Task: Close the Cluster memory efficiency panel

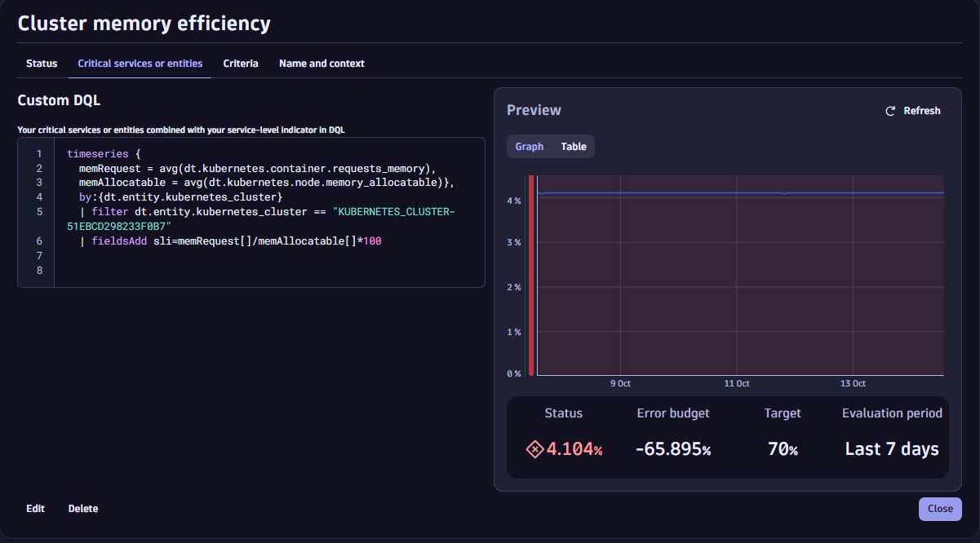Action: pyautogui.click(x=939, y=508)
